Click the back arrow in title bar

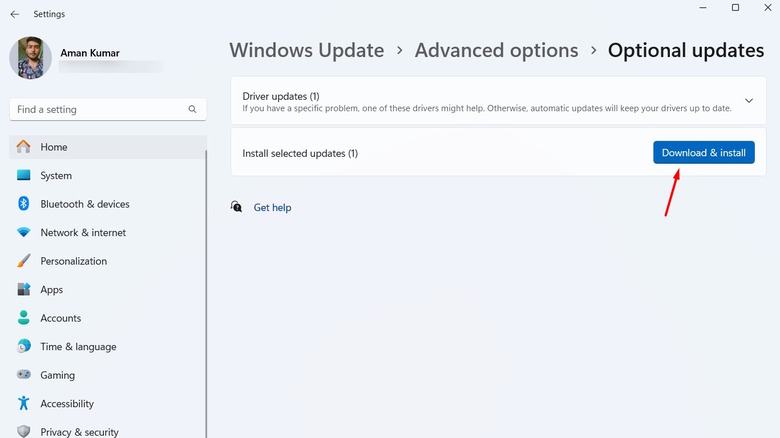14,14
